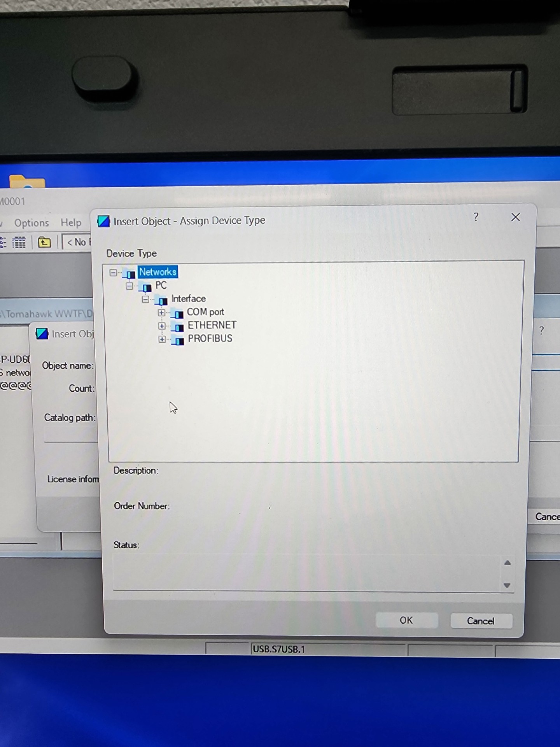Viewport: 560px width, 747px height.
Task: Select the Networks tree item
Action: click(x=157, y=272)
